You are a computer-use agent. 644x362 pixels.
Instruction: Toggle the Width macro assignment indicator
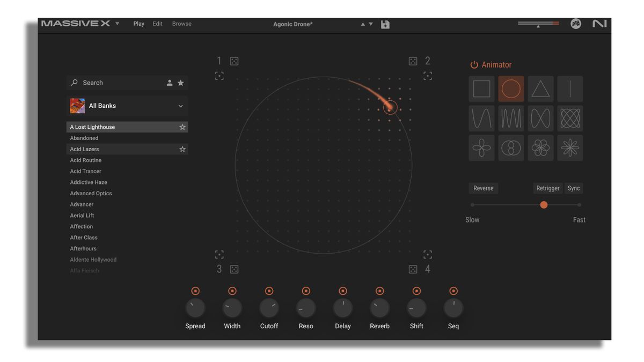pyautogui.click(x=232, y=291)
